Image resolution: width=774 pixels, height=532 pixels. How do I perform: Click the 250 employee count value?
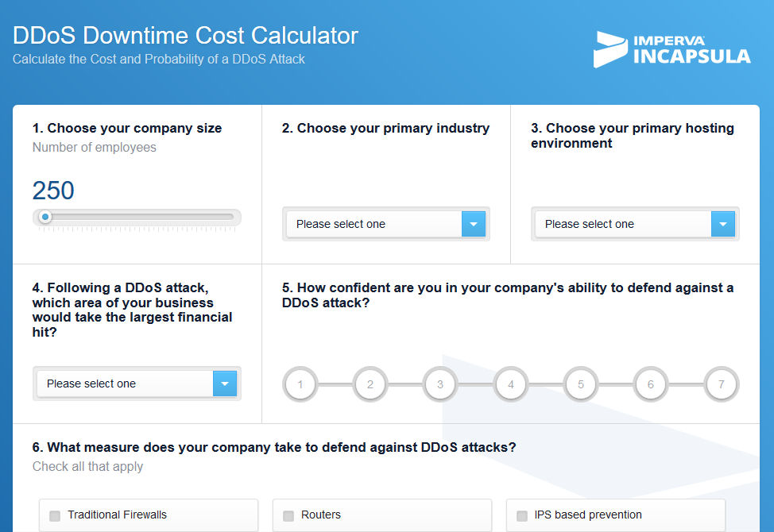[x=53, y=191]
